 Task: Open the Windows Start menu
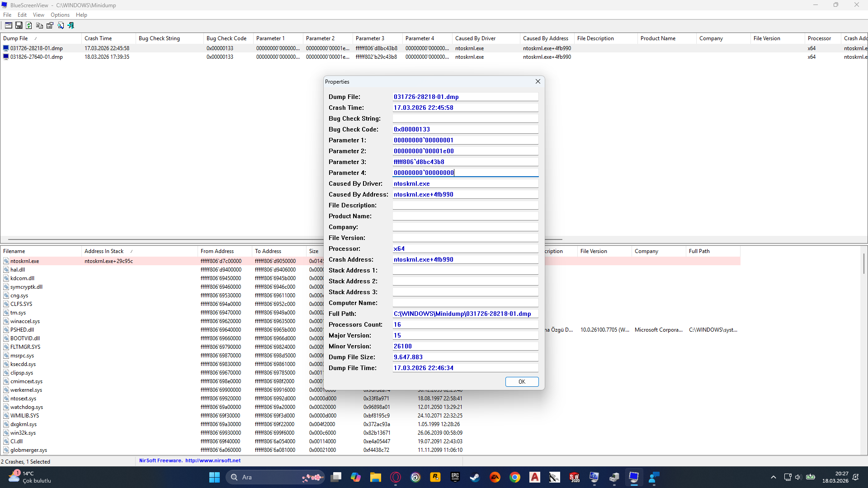[214, 477]
